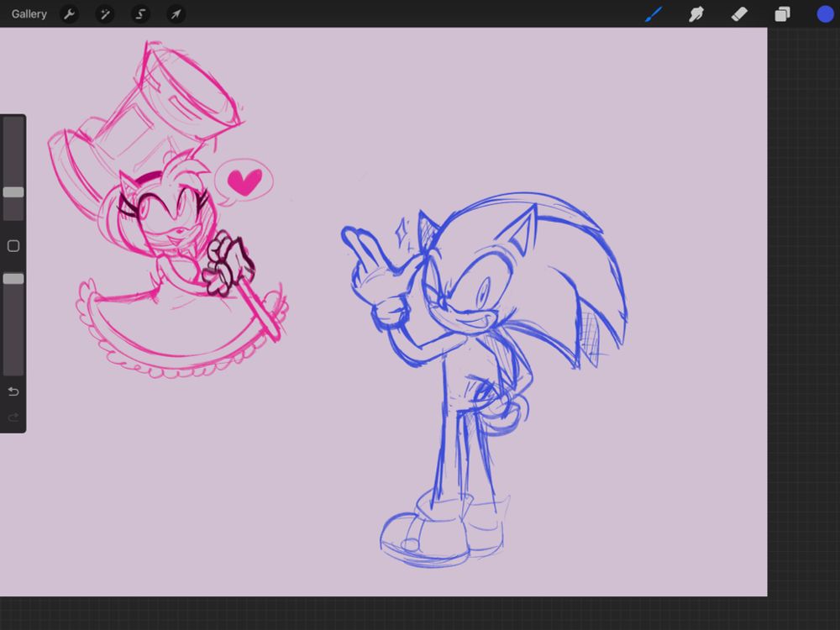Open the Actions wrench menu
Viewport: 840px width, 630px height.
tap(69, 14)
